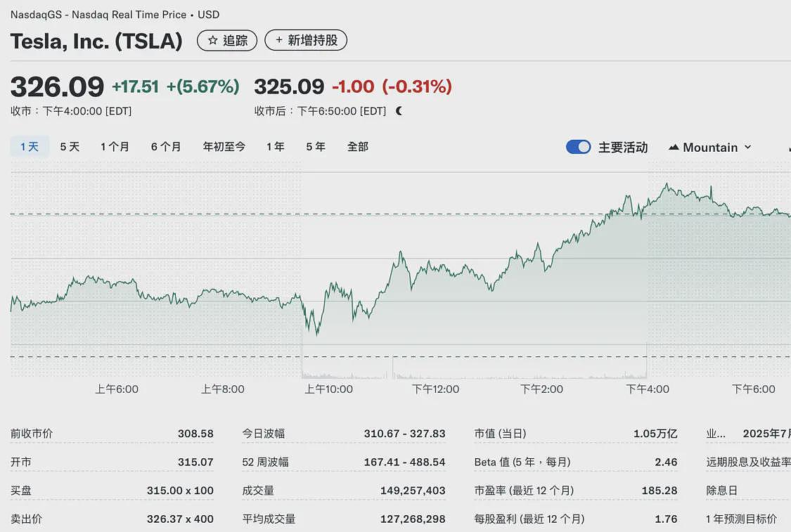Click the Tesla, Inc. (TSLA) title

[x=96, y=41]
